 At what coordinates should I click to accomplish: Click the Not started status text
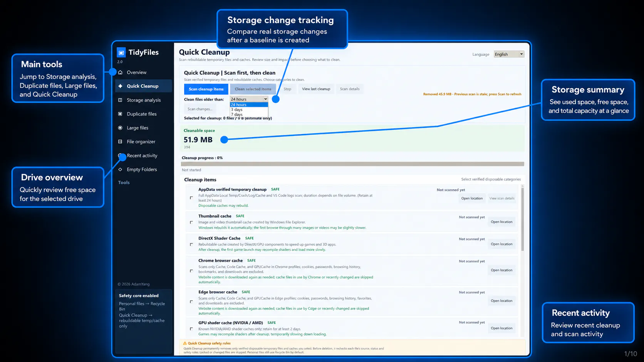point(191,170)
